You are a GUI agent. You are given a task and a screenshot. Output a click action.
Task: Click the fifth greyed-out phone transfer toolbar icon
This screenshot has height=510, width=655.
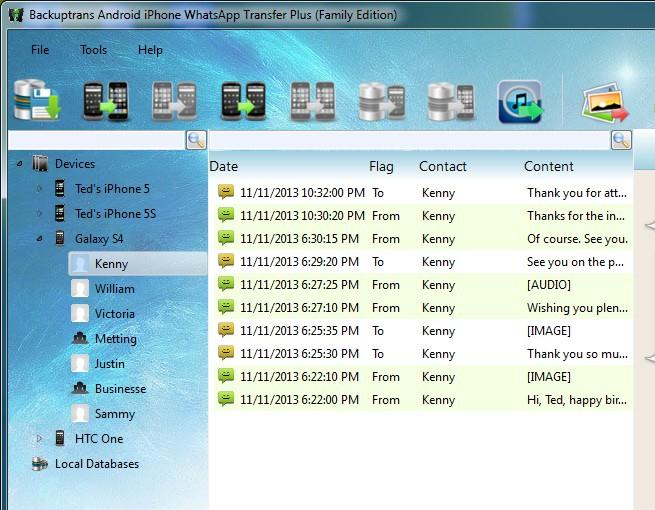coord(313,101)
